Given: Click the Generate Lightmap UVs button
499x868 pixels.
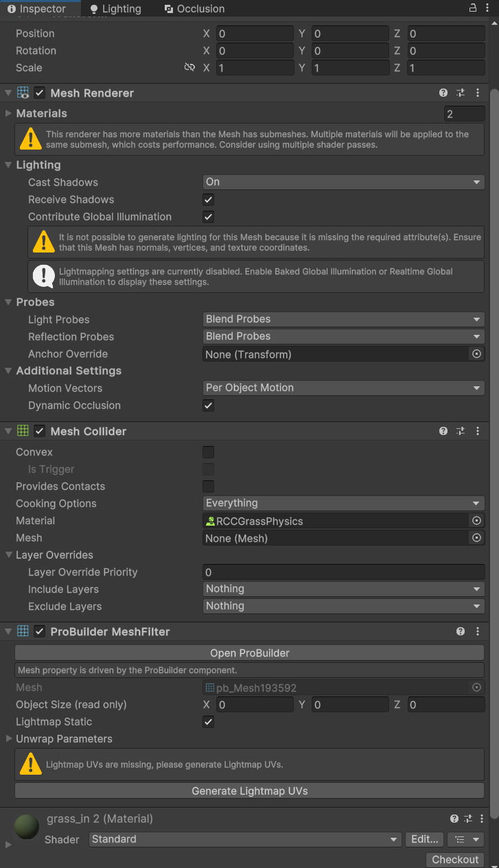Looking at the screenshot, I should 250,791.
